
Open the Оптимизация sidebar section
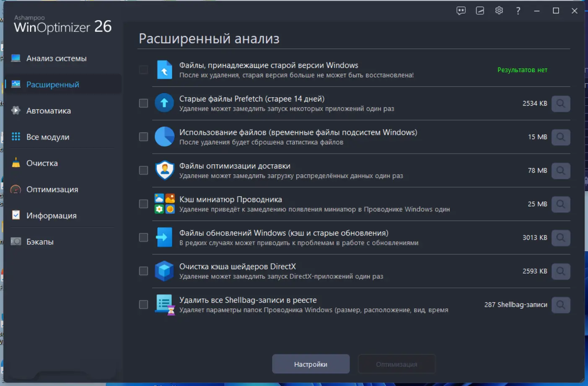[63, 189]
